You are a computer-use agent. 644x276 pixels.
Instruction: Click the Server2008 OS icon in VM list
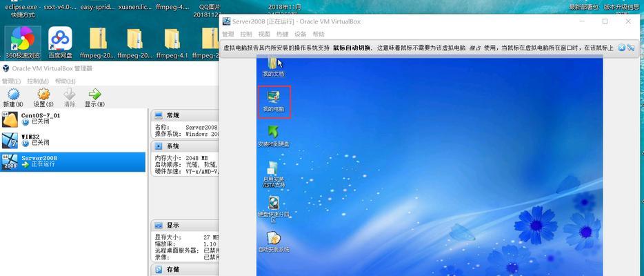pos(10,162)
